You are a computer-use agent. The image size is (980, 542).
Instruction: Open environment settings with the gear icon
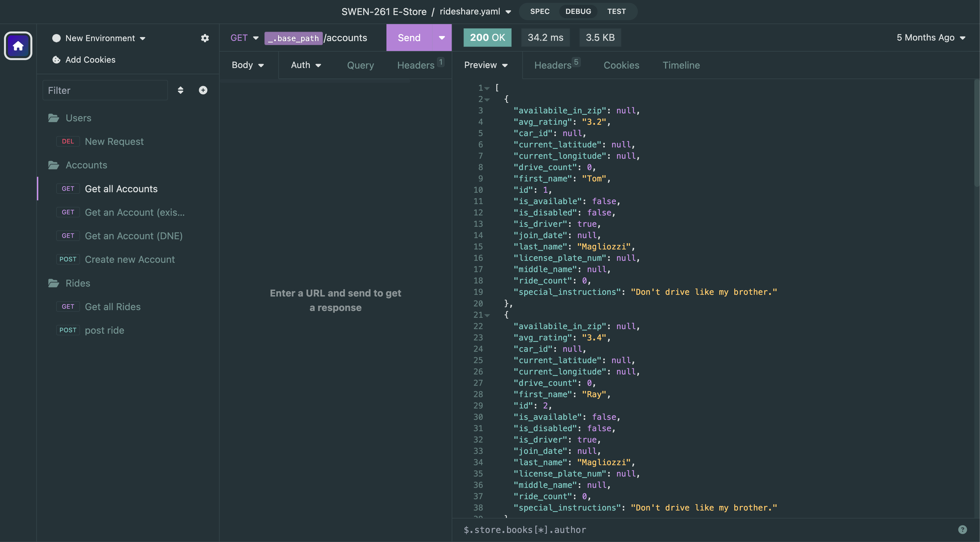205,38
